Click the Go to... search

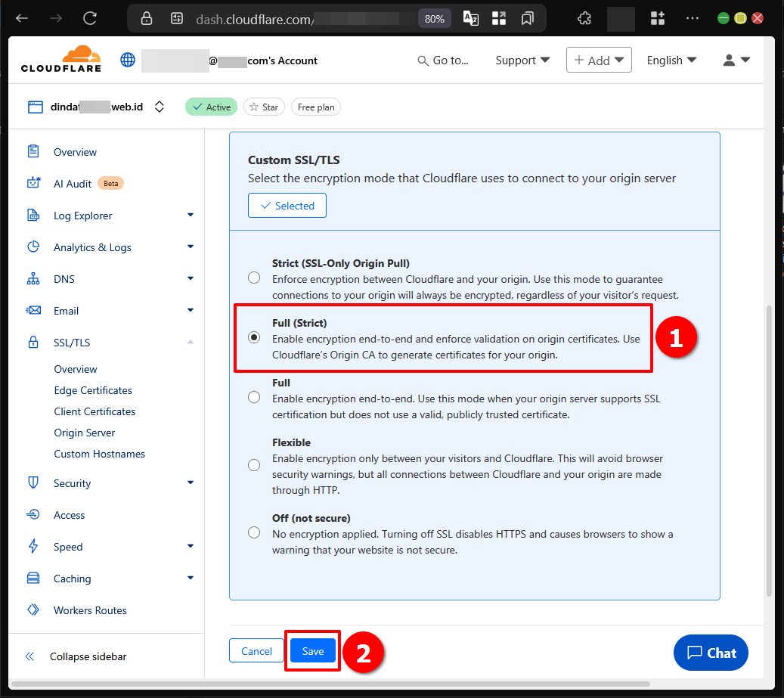point(443,60)
